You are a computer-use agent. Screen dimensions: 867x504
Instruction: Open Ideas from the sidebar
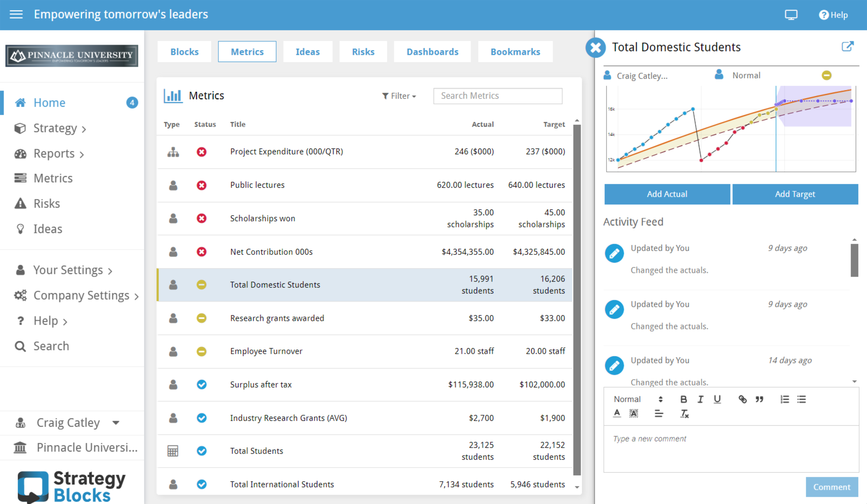pyautogui.click(x=38, y=229)
